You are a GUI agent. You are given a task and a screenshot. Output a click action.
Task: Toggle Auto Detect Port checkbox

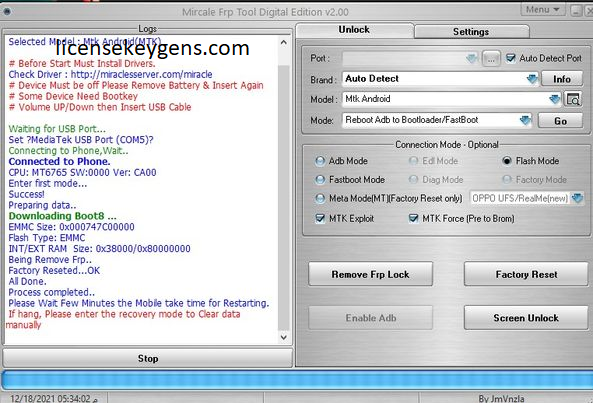[511, 58]
